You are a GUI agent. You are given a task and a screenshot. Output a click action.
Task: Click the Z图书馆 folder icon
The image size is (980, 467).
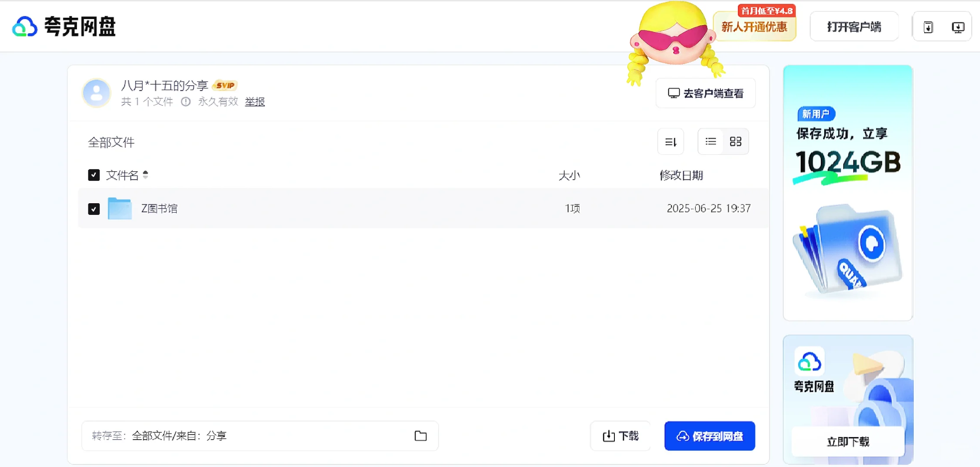pos(120,208)
